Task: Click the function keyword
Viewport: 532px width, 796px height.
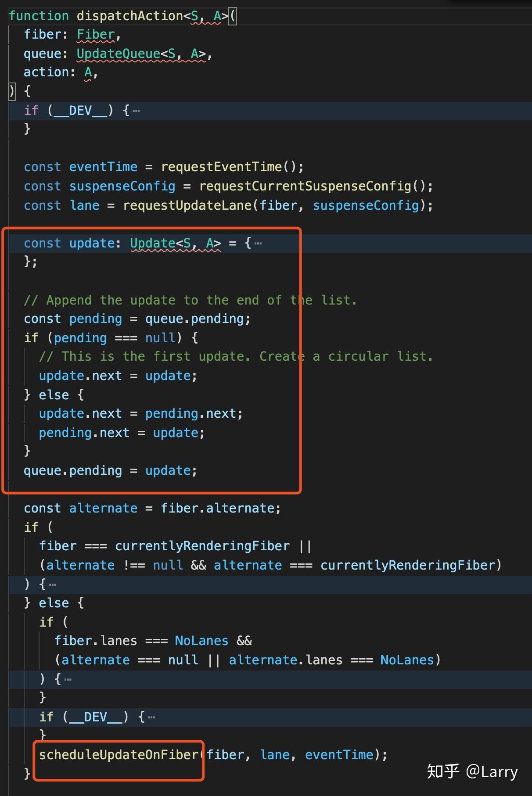Action: point(39,16)
